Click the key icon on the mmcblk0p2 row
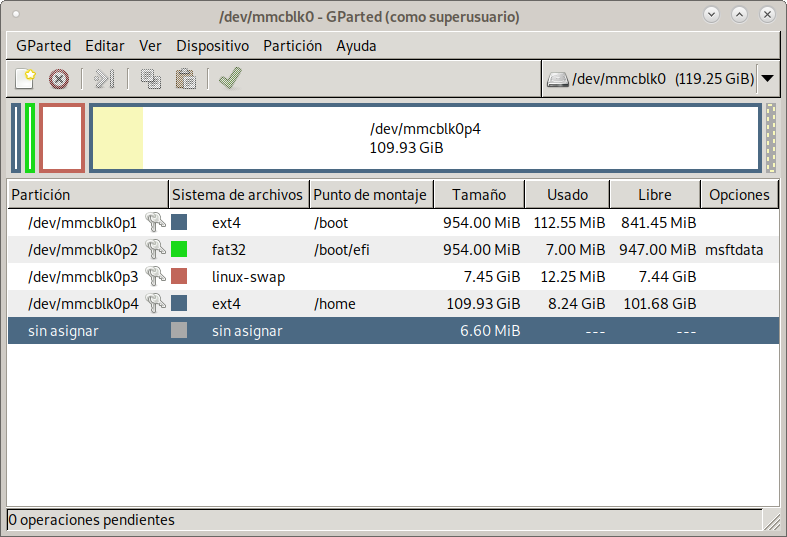Screen dimensions: 787x537 (156, 249)
